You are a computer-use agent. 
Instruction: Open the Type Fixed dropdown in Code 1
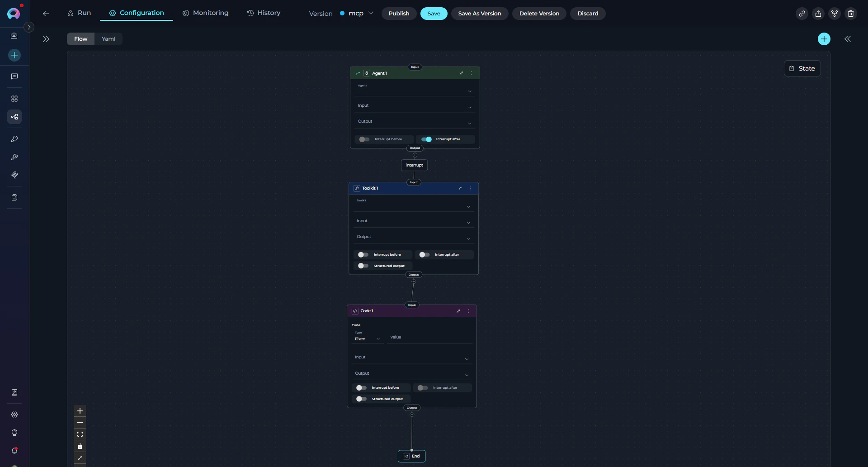pos(368,337)
